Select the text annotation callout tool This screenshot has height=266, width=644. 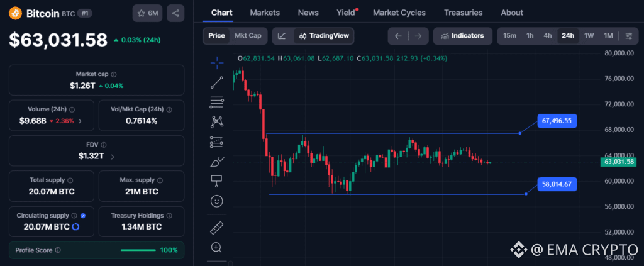tap(216, 180)
